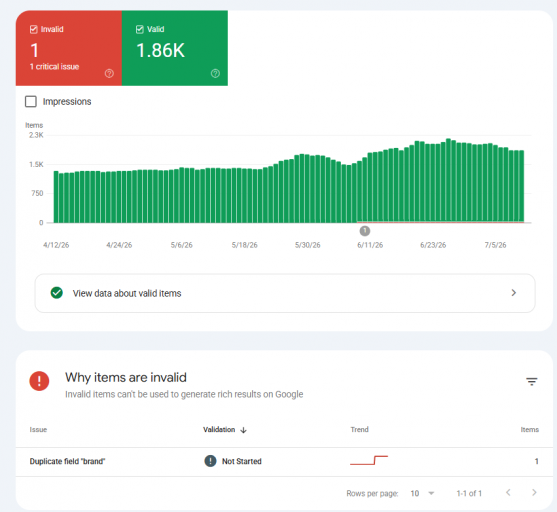Sort by the Validation column header

219,430
